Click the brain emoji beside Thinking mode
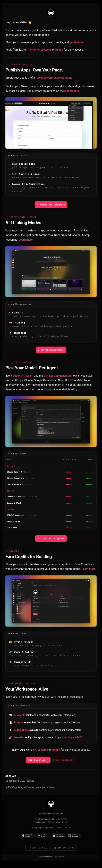 tap(11, 322)
